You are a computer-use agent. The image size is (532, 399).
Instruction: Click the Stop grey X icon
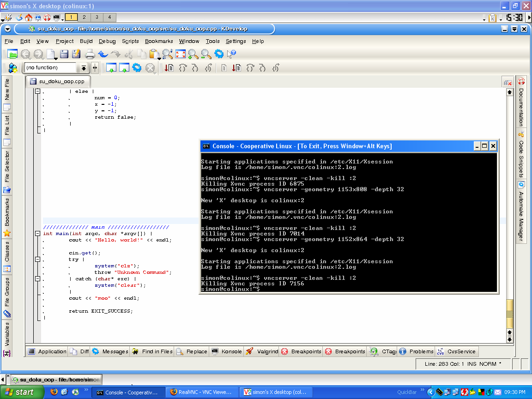coord(150,68)
